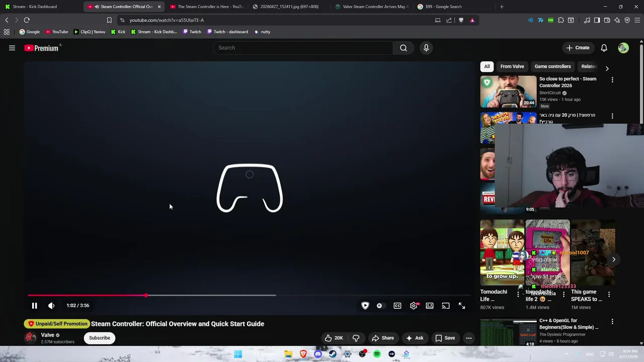Image resolution: width=644 pixels, height=362 pixels.
Task: Click the search magnifier button
Action: tap(404, 48)
